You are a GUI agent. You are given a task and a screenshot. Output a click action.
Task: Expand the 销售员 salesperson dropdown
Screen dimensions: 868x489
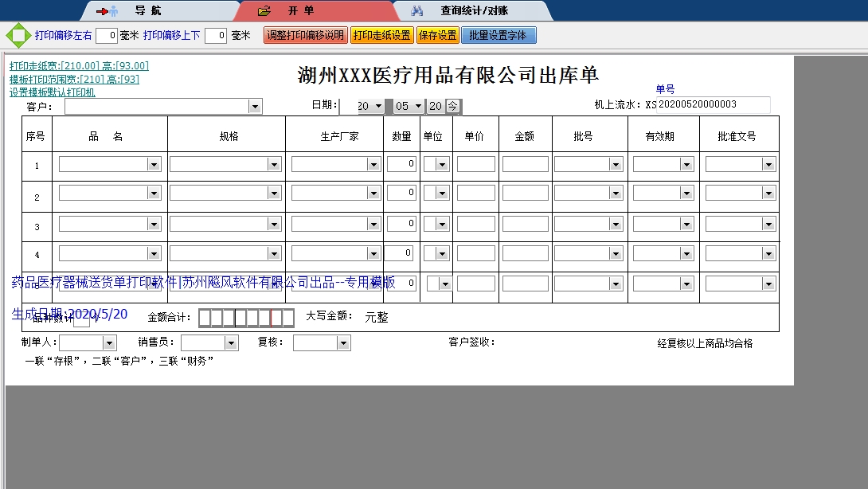231,343
